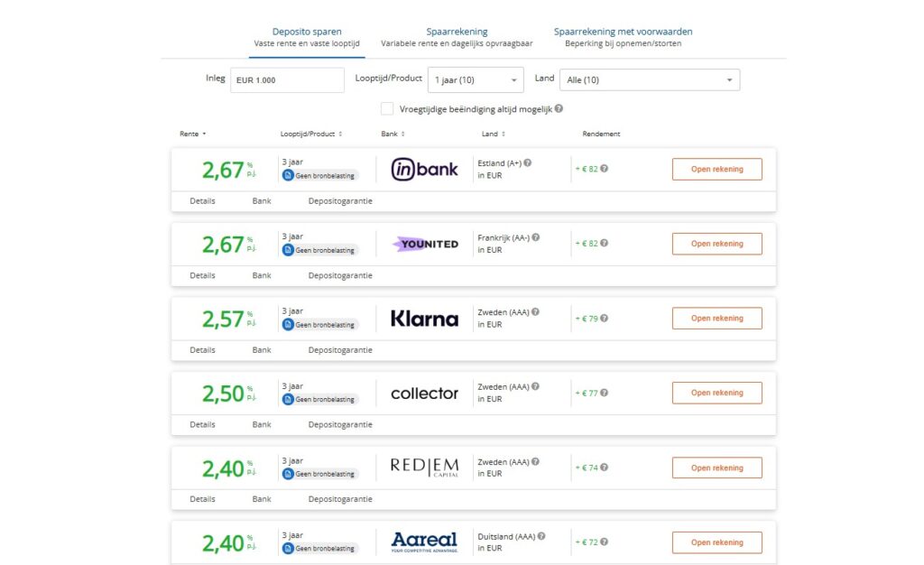
Task: Click help icon next to Vroegtijdige beëindiging
Action: pyautogui.click(x=559, y=109)
